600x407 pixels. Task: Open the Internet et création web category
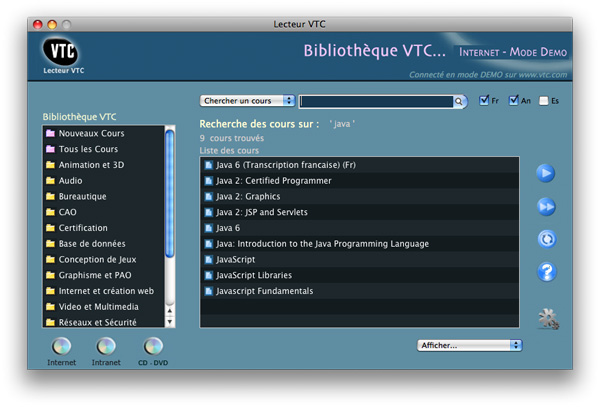(x=106, y=291)
